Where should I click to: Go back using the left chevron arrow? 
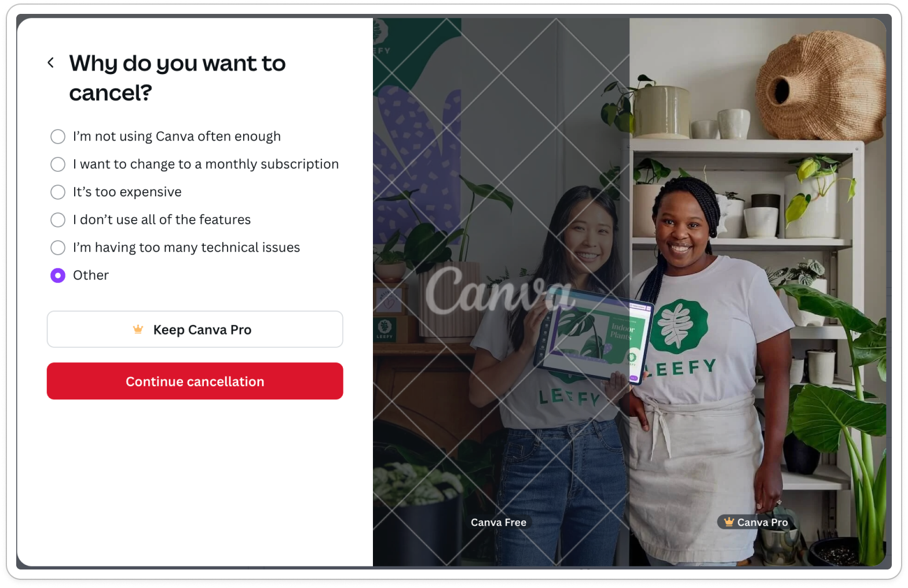pos(51,63)
